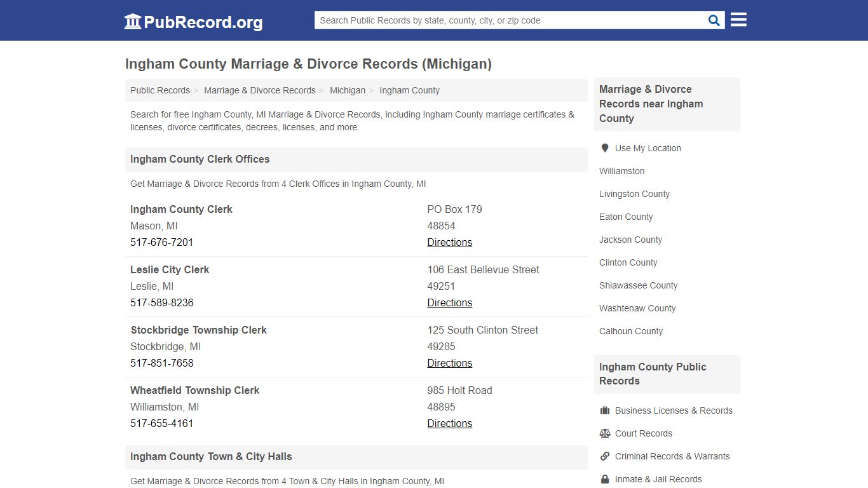Open Business Licenses & Records link
The width and height of the screenshot is (868, 488).
pyautogui.click(x=674, y=410)
